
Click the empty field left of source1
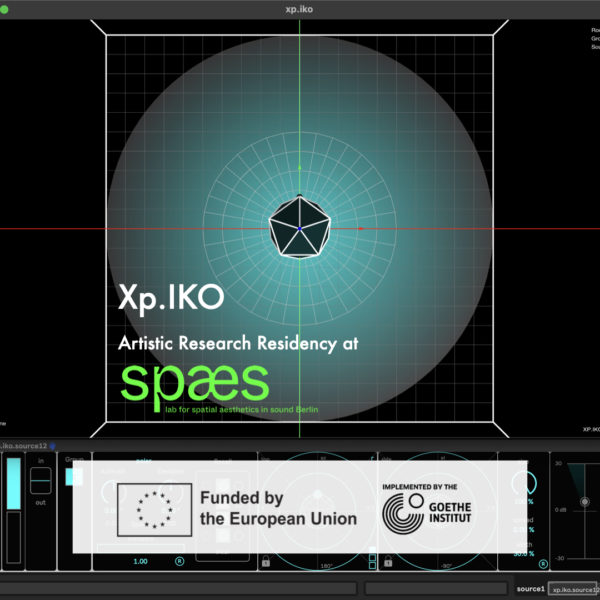(x=436, y=589)
